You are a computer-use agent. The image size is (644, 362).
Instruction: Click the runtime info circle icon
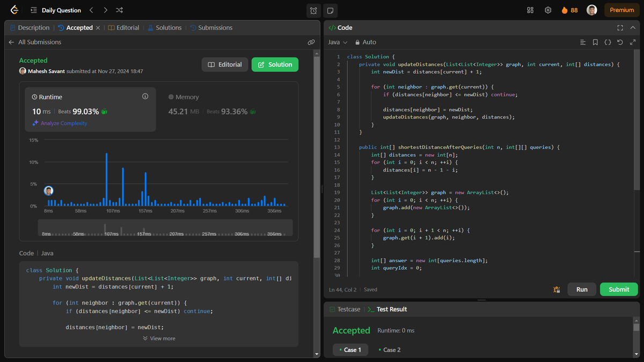[x=145, y=97]
